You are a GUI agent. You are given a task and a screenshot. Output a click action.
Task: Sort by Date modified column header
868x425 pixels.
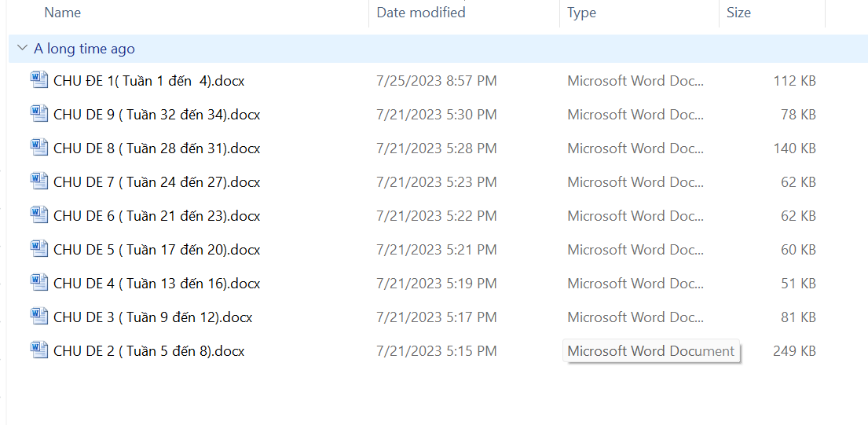pyautogui.click(x=421, y=13)
